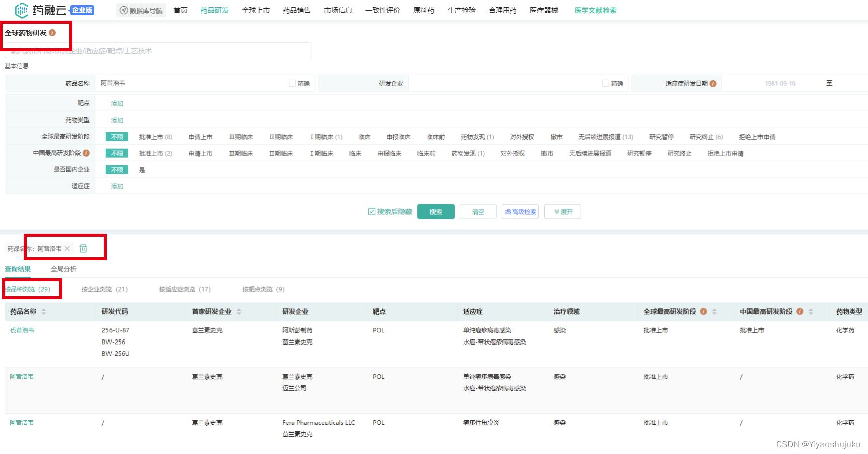Open 阿昔洛韦 link in Fera Pharmaceuticals row
Viewport: 868px width, 454px height.
click(x=22, y=423)
